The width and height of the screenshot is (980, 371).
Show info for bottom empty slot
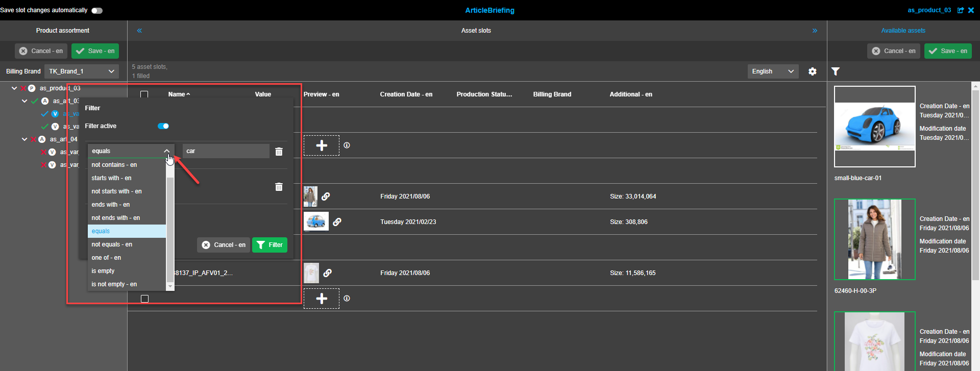click(x=347, y=299)
